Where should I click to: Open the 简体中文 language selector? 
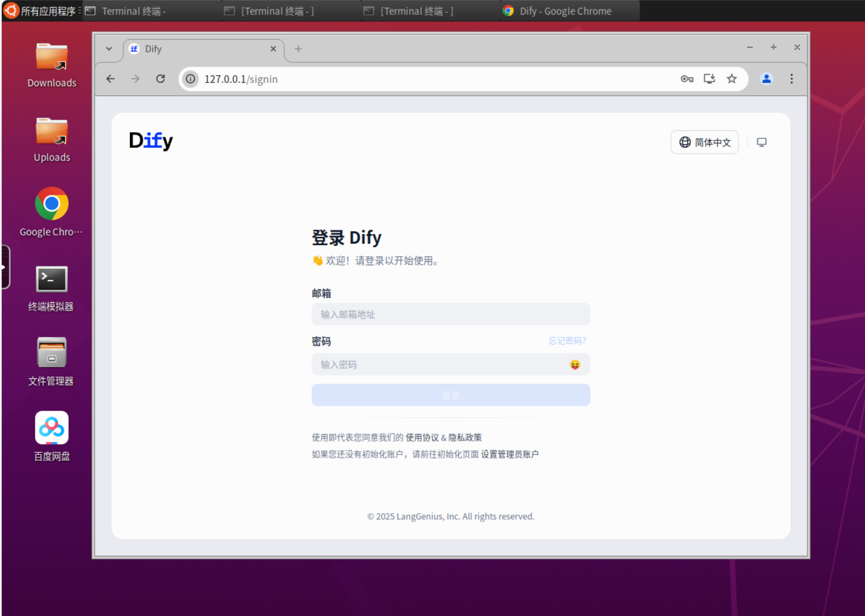704,143
